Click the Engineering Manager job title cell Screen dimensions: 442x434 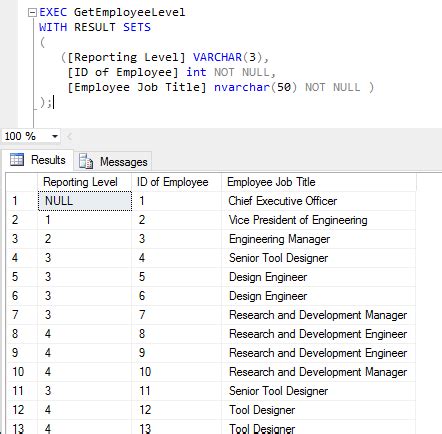coord(319,239)
